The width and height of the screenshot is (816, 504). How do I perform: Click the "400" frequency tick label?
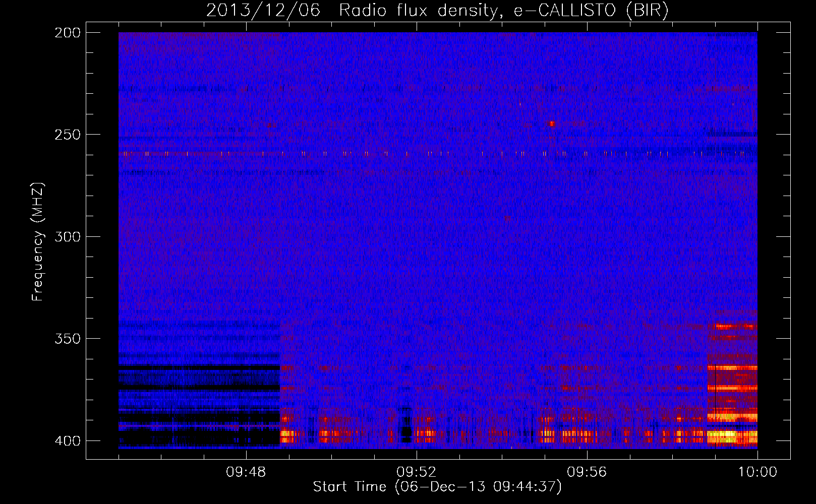(x=67, y=440)
